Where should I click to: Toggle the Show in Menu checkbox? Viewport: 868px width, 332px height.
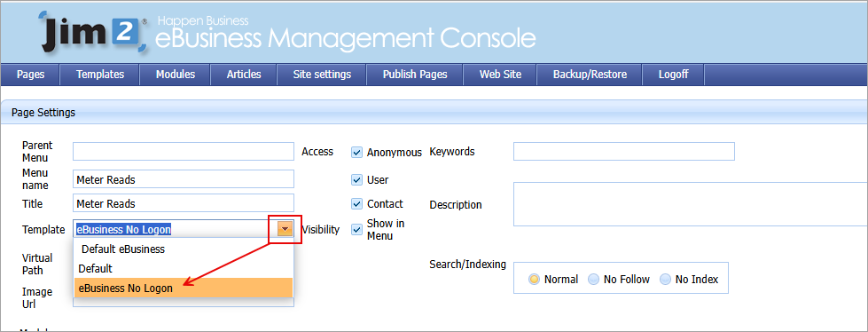(356, 229)
